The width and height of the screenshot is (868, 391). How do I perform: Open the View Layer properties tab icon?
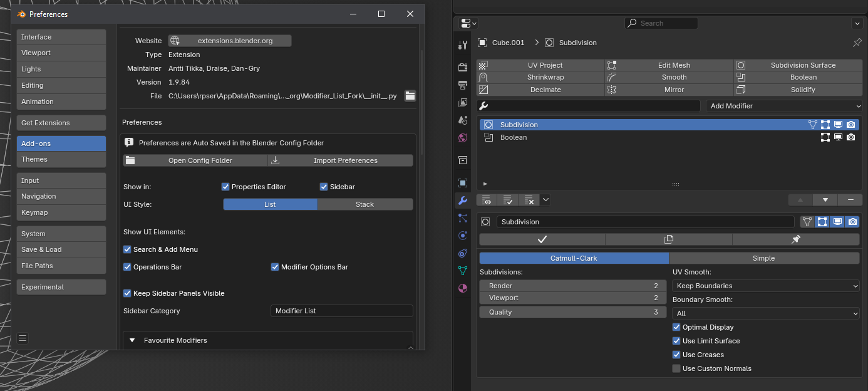point(463,102)
